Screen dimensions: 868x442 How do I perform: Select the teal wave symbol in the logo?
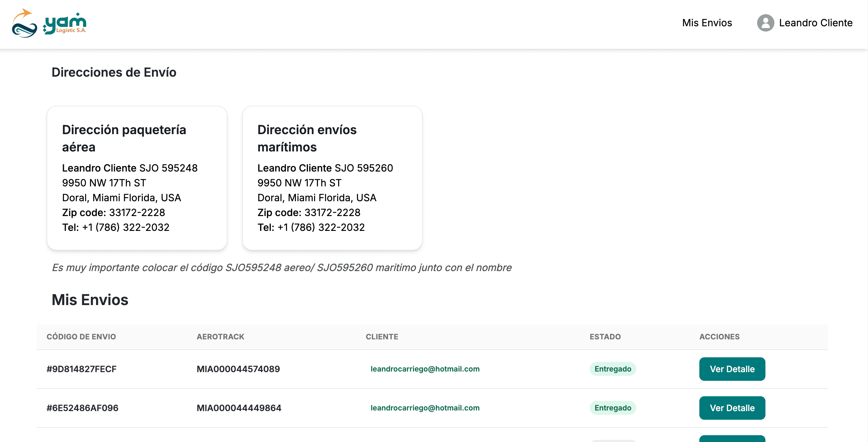click(x=23, y=30)
